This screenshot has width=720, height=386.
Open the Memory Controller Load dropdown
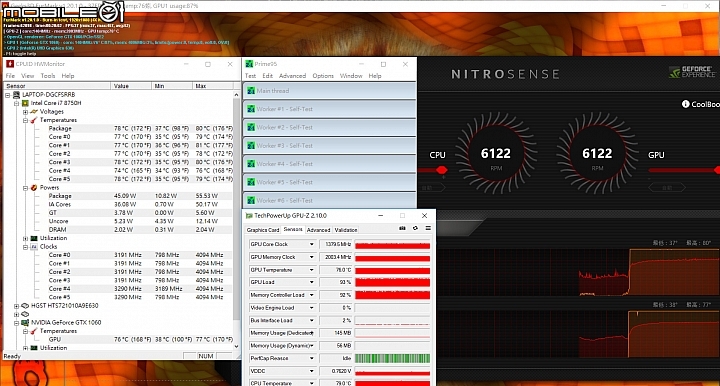point(311,295)
